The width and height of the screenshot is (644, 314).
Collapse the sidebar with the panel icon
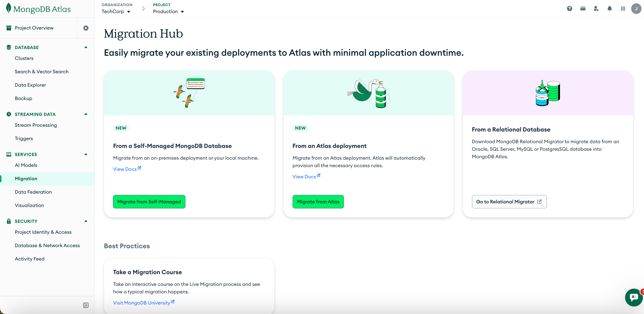pos(86,305)
